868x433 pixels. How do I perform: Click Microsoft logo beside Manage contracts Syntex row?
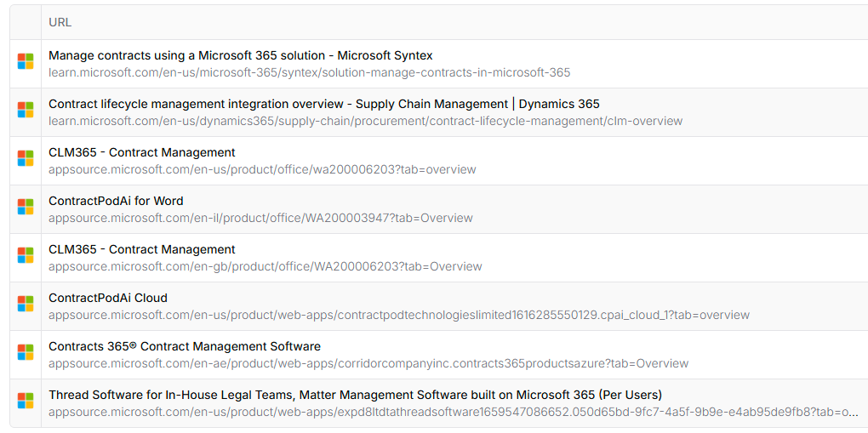click(26, 61)
